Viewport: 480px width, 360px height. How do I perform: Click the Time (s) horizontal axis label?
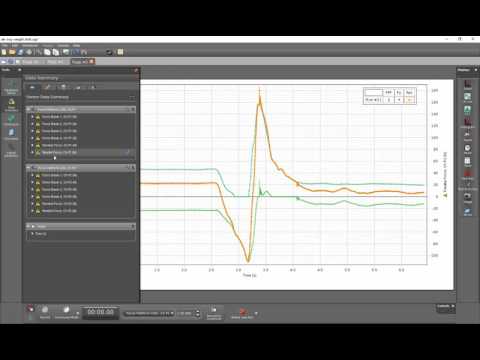(x=249, y=275)
